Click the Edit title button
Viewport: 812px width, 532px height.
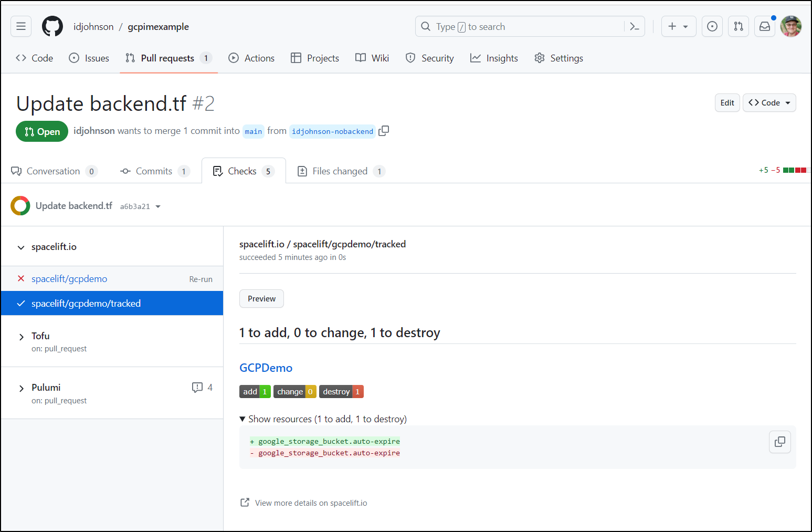[x=727, y=103]
